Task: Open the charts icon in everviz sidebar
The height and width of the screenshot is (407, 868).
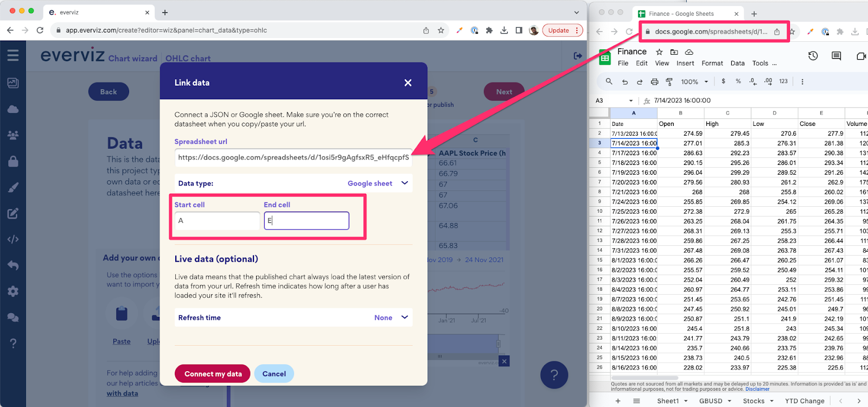Action: pyautogui.click(x=13, y=83)
